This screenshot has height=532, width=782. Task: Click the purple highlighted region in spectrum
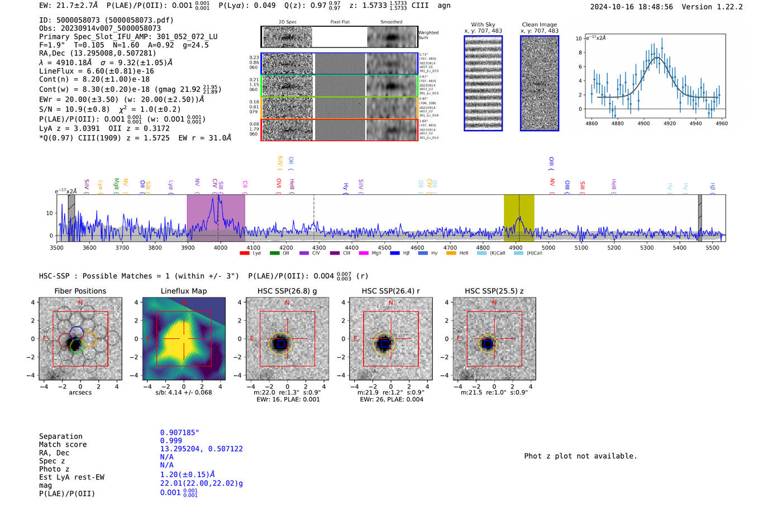(x=216, y=218)
